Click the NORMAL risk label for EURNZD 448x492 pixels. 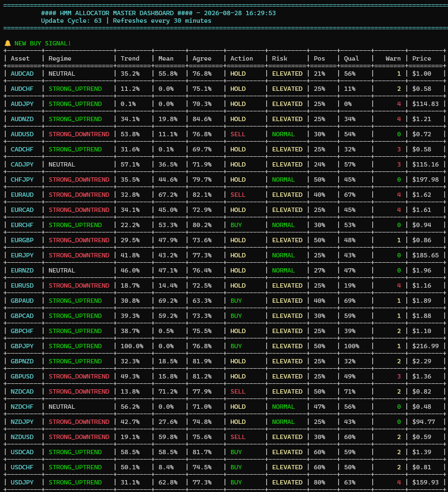point(284,270)
